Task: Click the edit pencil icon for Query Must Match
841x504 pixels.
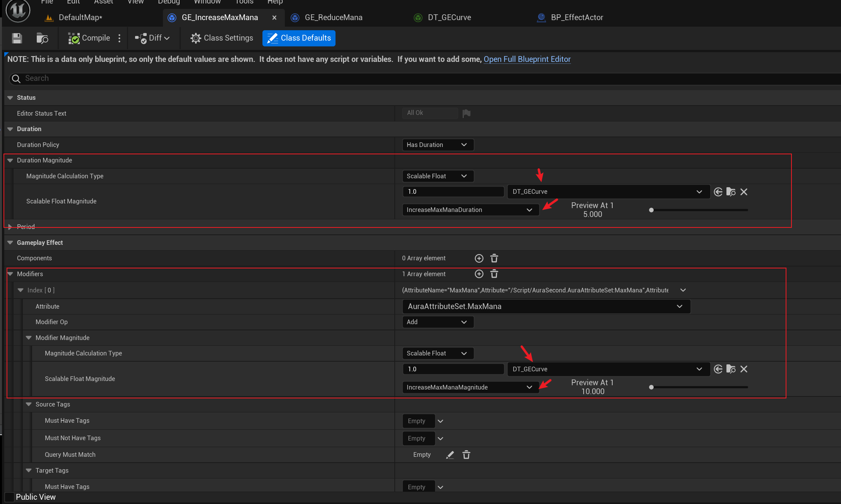Action: point(450,455)
